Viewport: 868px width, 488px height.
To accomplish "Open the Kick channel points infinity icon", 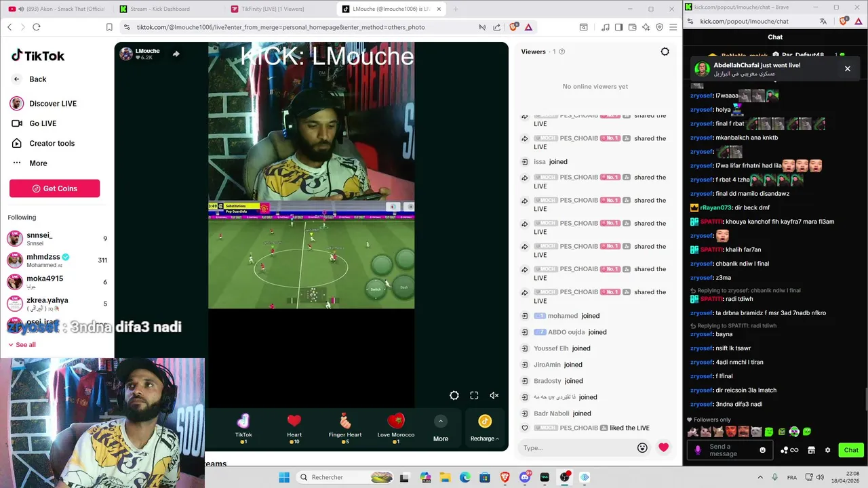I will coord(789,450).
